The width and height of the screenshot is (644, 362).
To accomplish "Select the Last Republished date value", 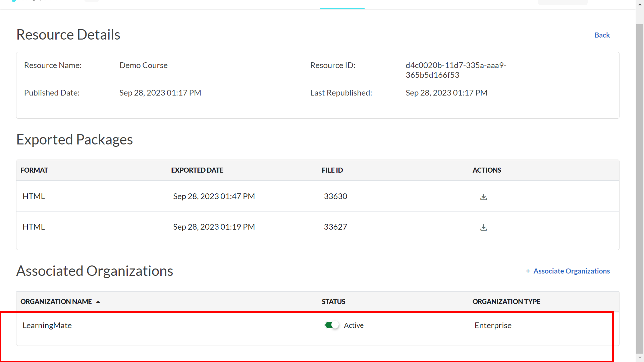I will pyautogui.click(x=446, y=93).
